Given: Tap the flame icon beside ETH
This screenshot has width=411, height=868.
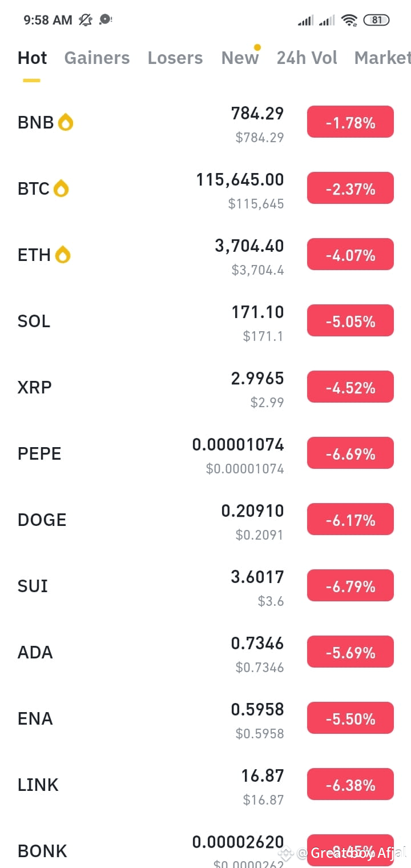Looking at the screenshot, I should click(63, 255).
